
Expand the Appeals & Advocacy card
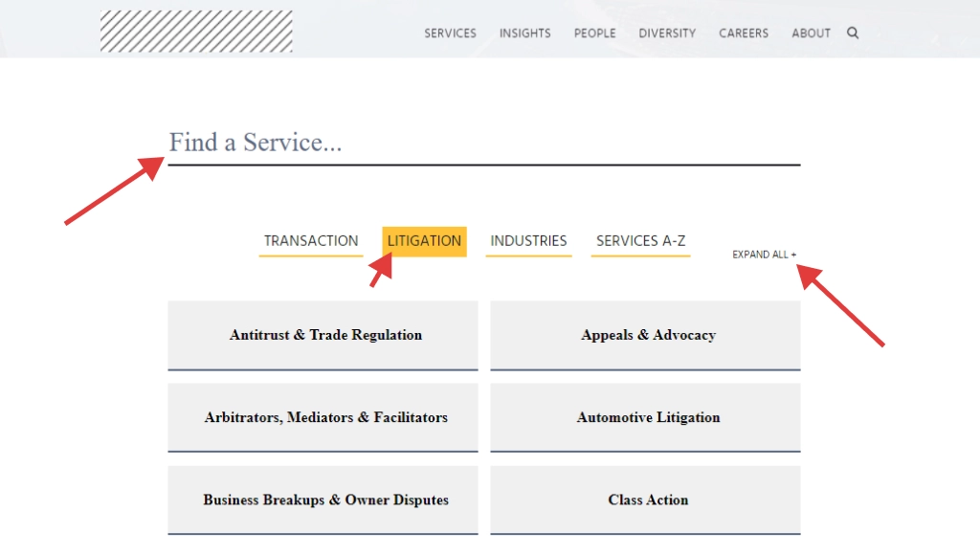(646, 336)
